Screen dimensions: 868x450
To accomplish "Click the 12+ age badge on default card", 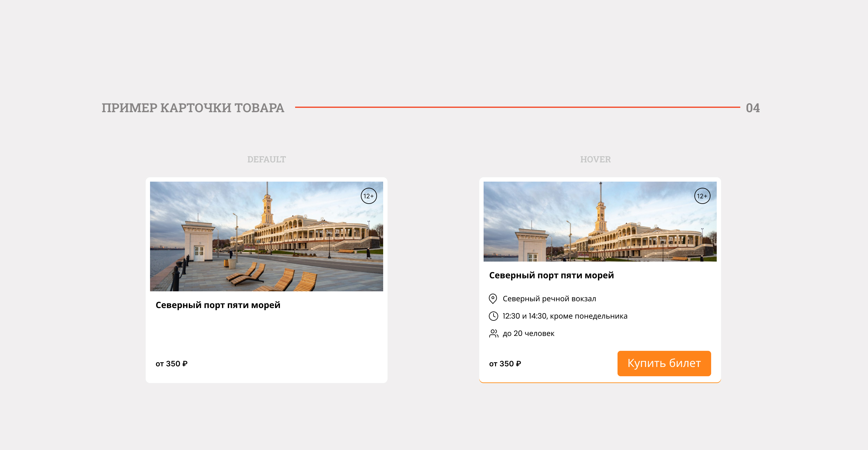I will pos(369,196).
